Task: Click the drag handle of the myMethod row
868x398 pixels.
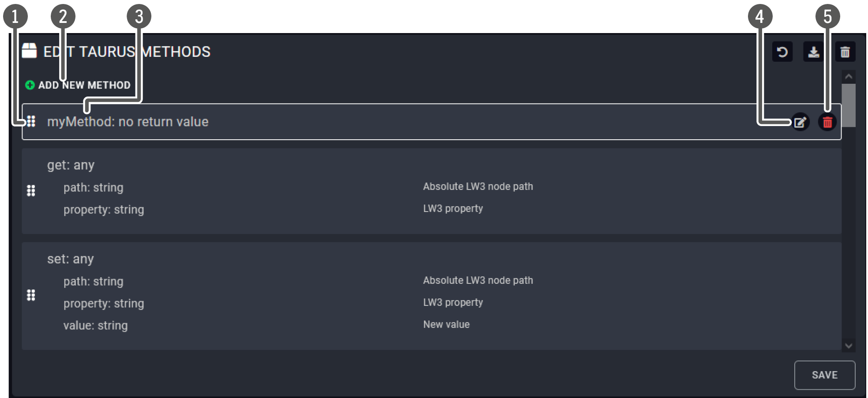Action: pyautogui.click(x=31, y=121)
